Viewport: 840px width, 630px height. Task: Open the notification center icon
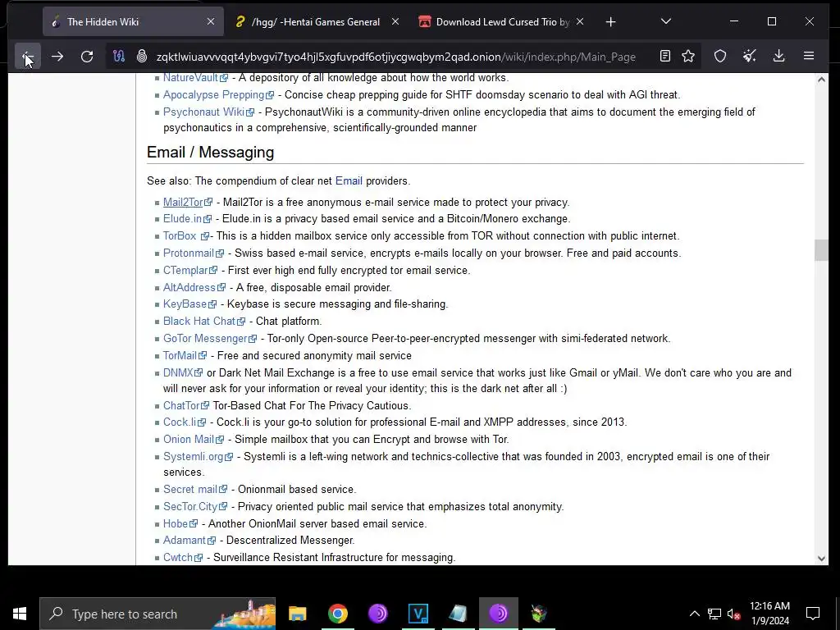(813, 614)
